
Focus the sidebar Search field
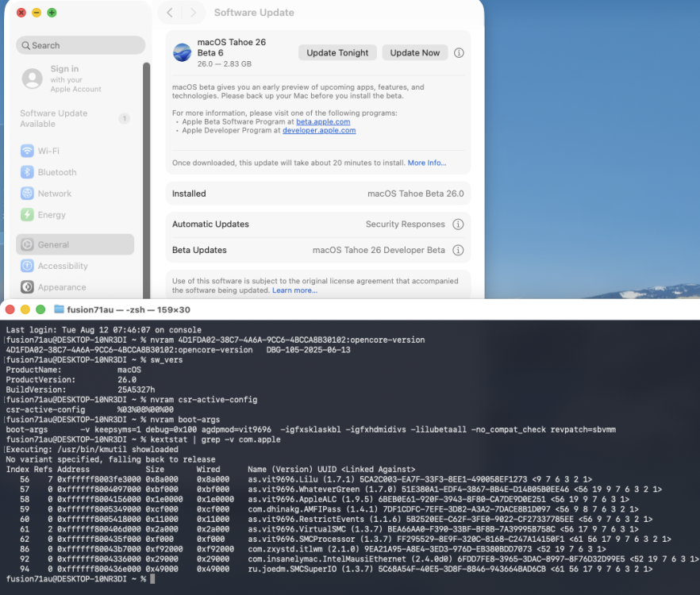(81, 45)
